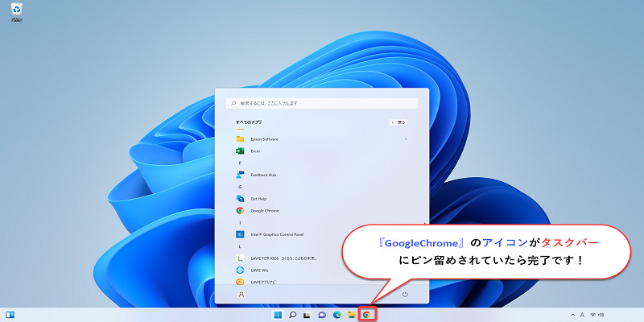Expand the Epson Software folder chevron
The width and height of the screenshot is (644, 322).
[406, 139]
